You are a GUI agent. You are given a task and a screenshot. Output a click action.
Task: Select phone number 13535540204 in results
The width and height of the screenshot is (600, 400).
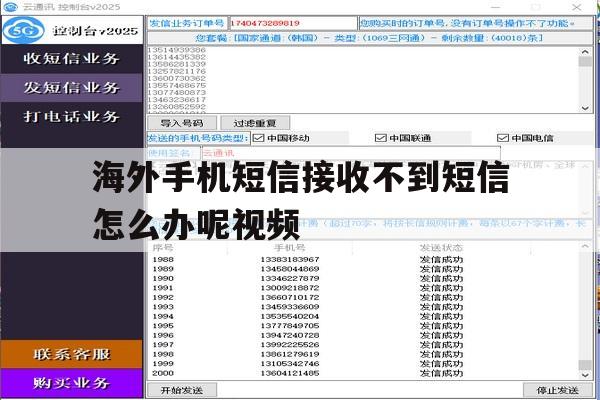(x=290, y=317)
